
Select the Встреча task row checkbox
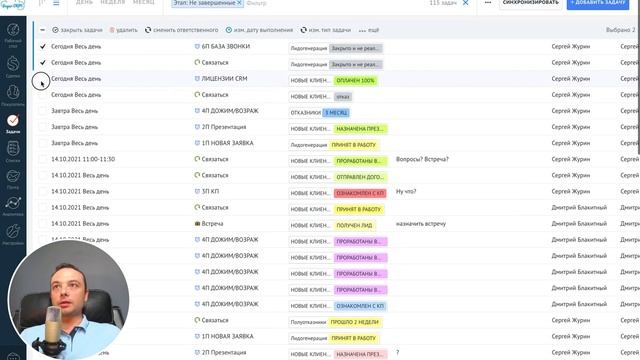tap(42, 224)
